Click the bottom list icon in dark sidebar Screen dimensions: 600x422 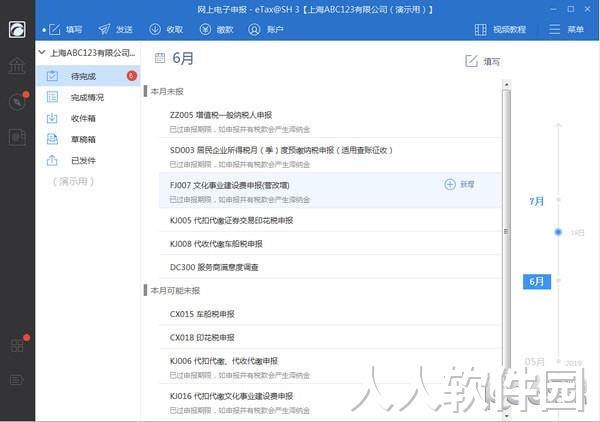click(x=16, y=380)
